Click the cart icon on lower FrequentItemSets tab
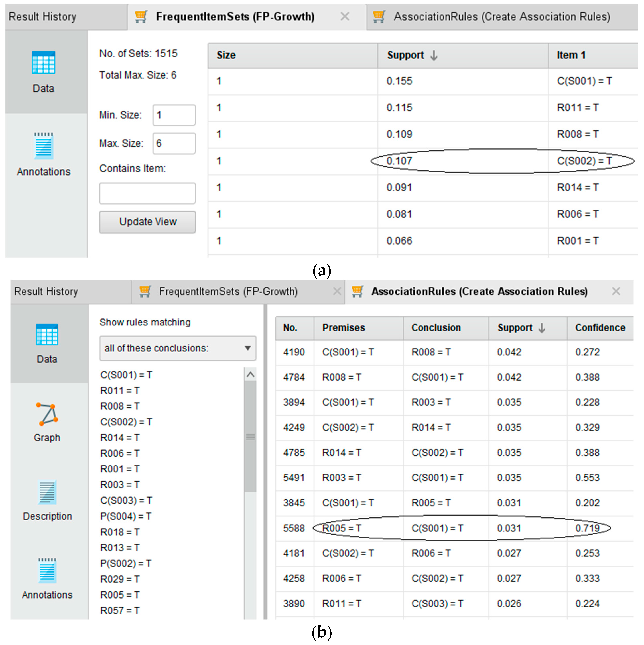Screen dimensions: 644x645 145,291
